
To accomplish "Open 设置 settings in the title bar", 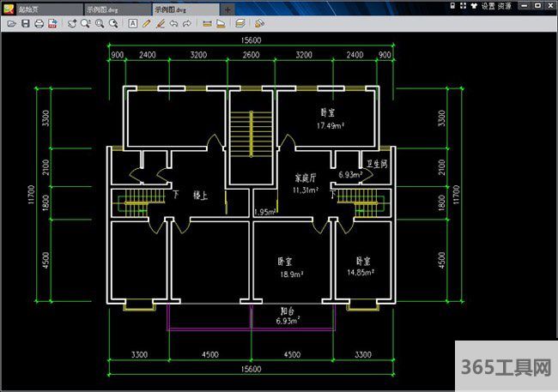I will (488, 6).
